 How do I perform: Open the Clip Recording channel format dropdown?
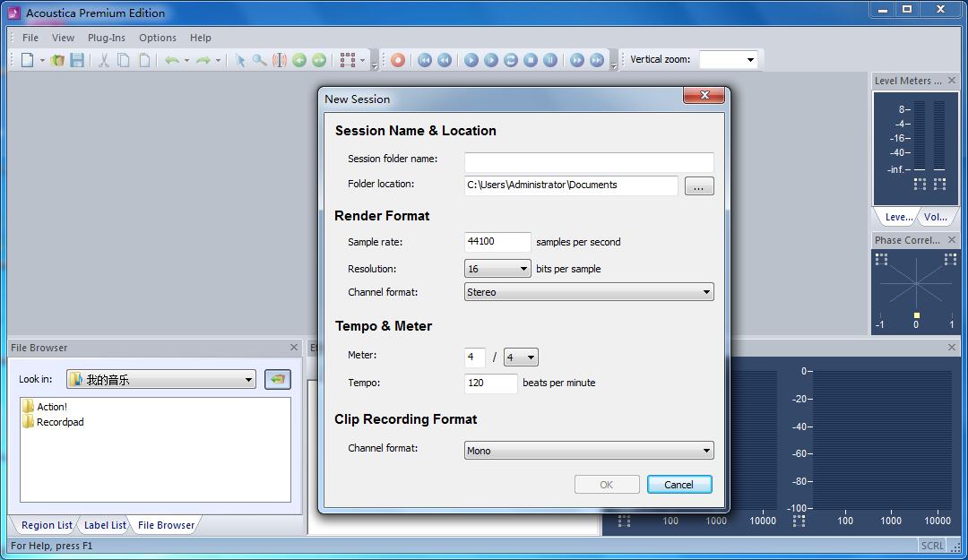589,451
